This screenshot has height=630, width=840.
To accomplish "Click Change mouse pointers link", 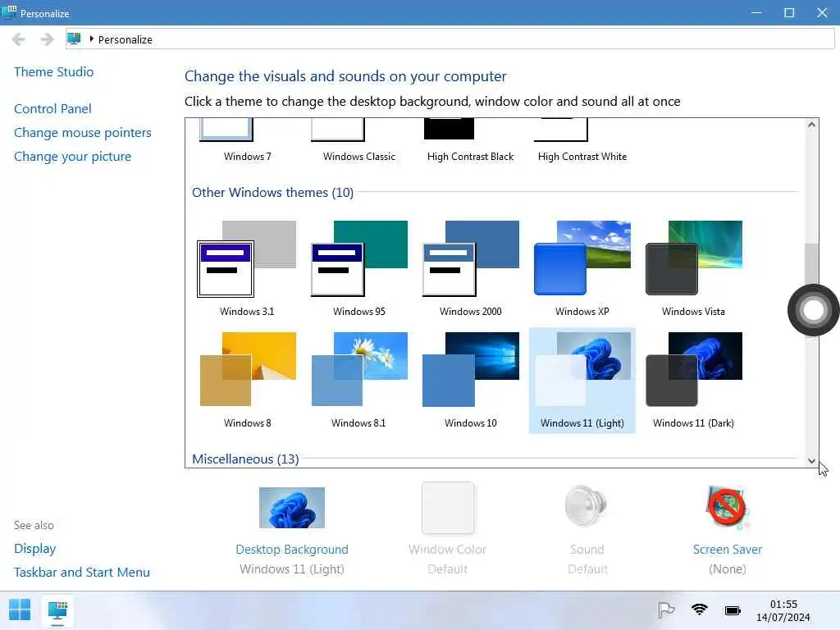I will (83, 133).
